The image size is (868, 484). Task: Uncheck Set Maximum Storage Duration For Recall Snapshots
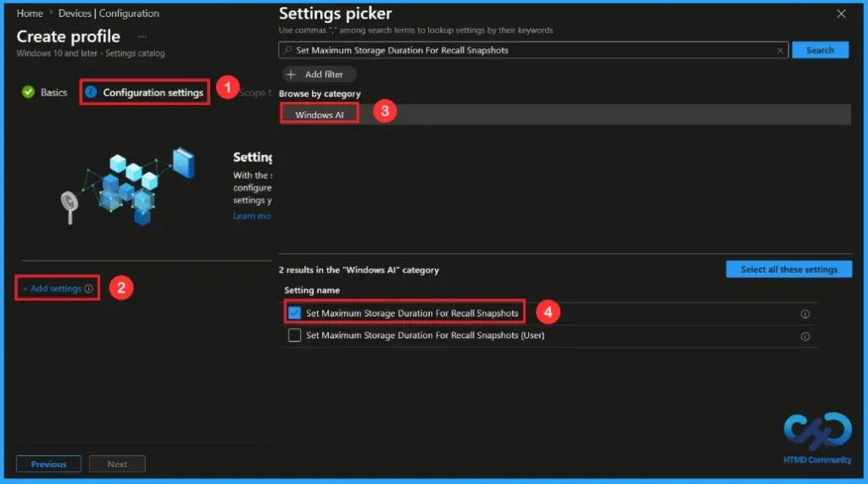point(294,313)
